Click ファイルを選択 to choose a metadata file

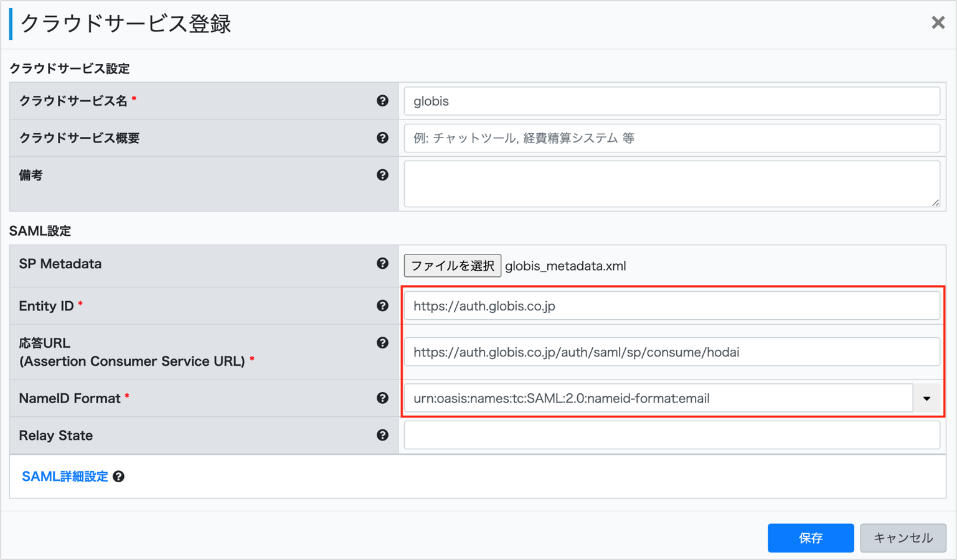pyautogui.click(x=452, y=266)
